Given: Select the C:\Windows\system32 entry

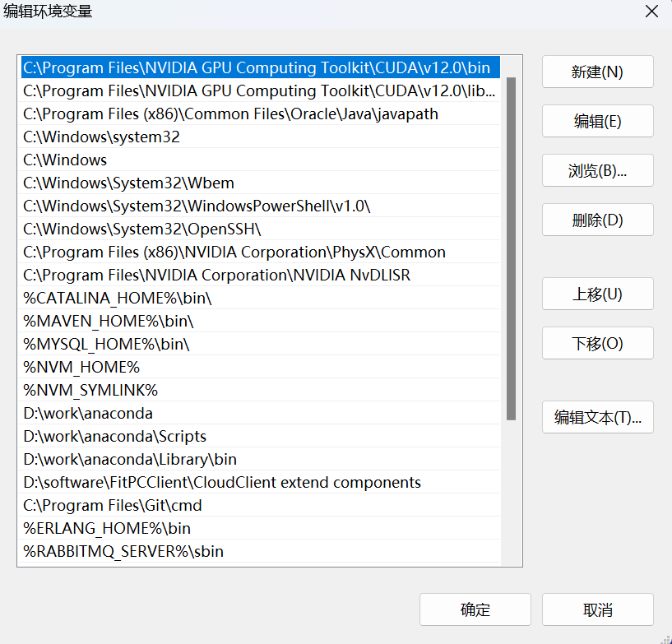Looking at the screenshot, I should [261, 137].
